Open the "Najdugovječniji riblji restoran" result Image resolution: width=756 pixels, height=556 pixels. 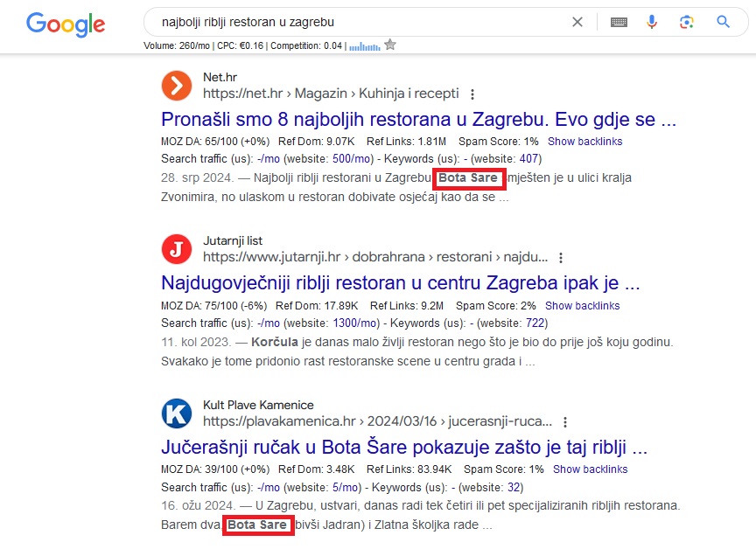click(401, 283)
